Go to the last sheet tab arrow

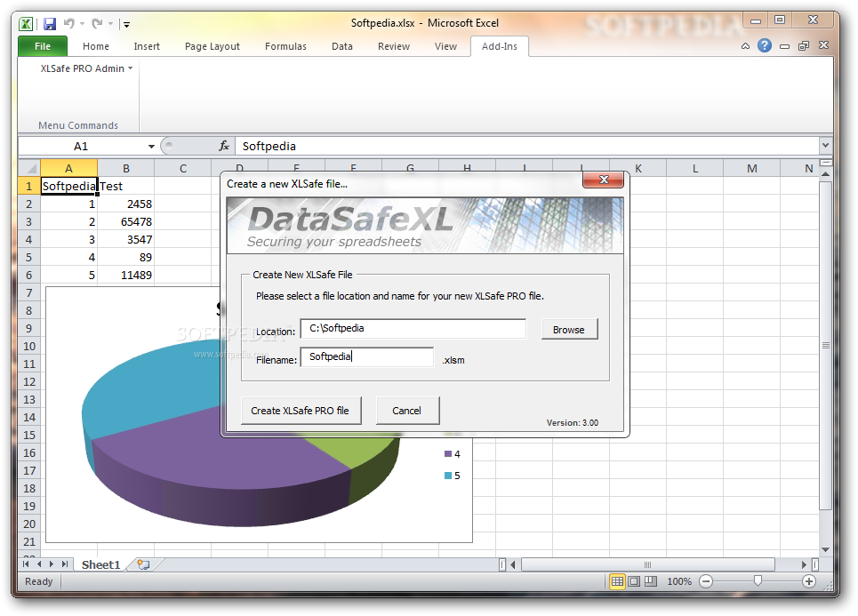click(x=65, y=564)
